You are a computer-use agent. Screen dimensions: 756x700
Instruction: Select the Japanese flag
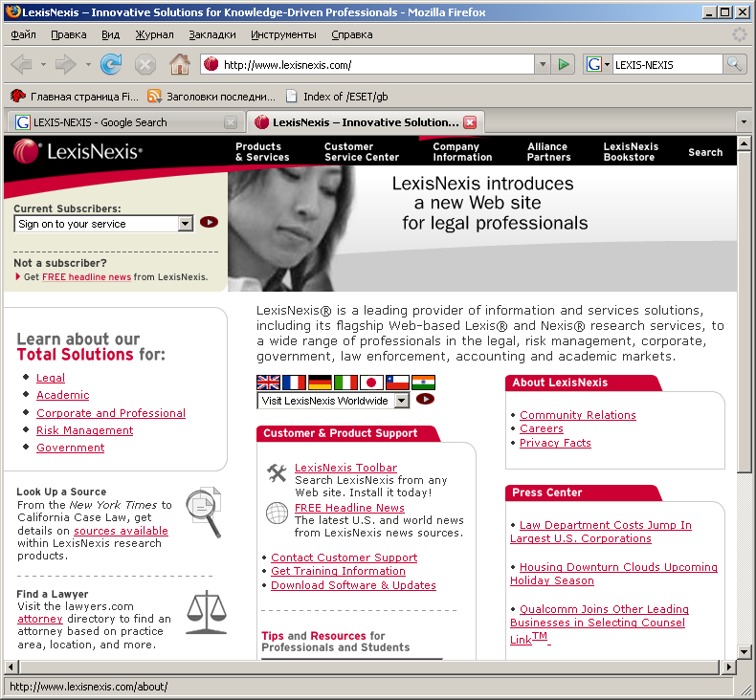pos(371,383)
